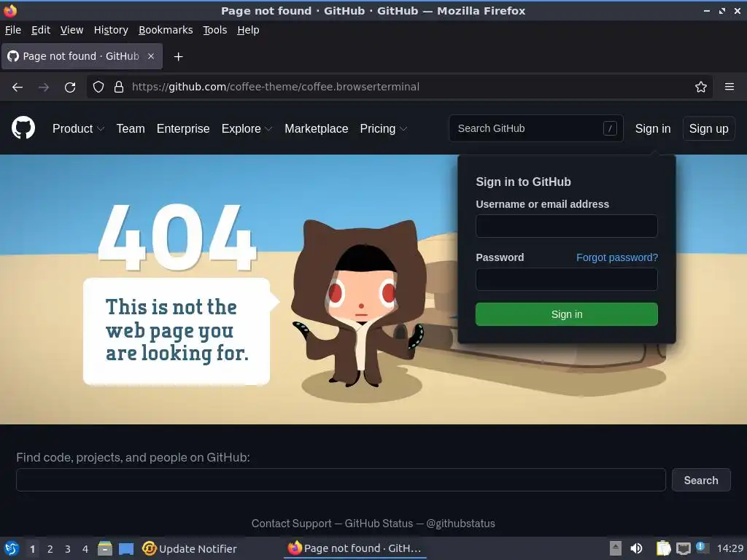Open the system start menu icon in taskbar

[x=12, y=548]
